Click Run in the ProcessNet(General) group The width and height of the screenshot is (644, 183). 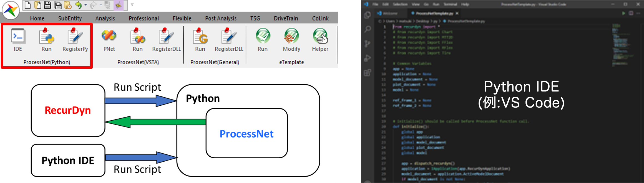point(200,40)
